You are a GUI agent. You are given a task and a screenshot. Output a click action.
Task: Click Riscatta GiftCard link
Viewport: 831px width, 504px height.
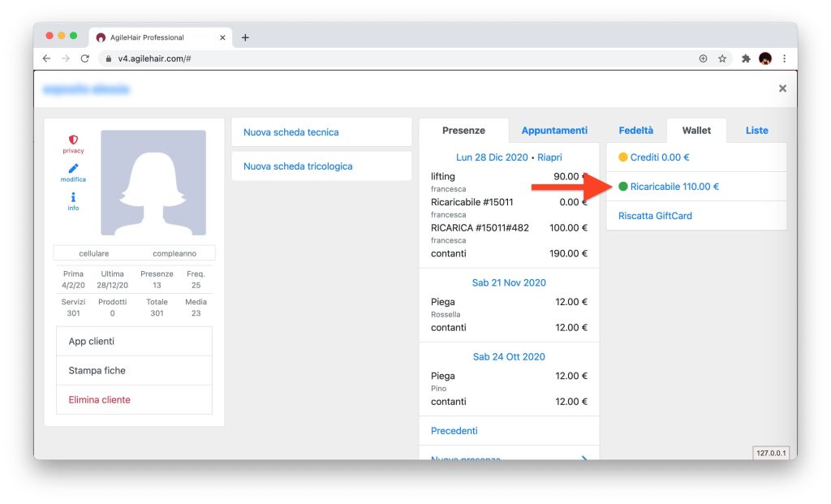[x=655, y=216]
